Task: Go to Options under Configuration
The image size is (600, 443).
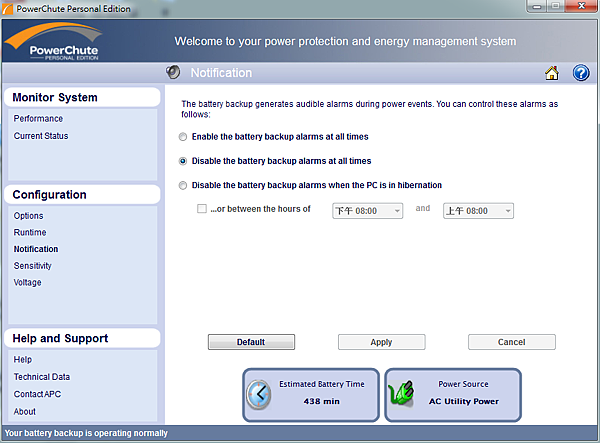Action: pos(28,216)
